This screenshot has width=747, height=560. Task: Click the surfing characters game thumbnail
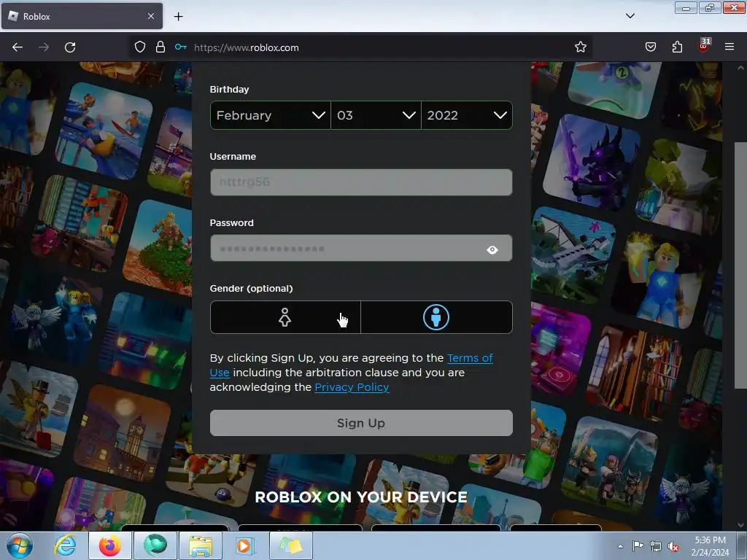[x=104, y=131]
